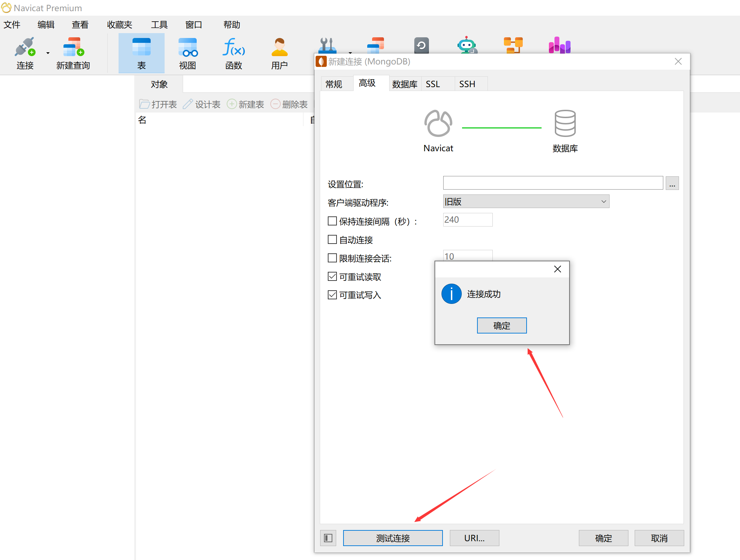Open the 帮助 menu

coord(232,25)
